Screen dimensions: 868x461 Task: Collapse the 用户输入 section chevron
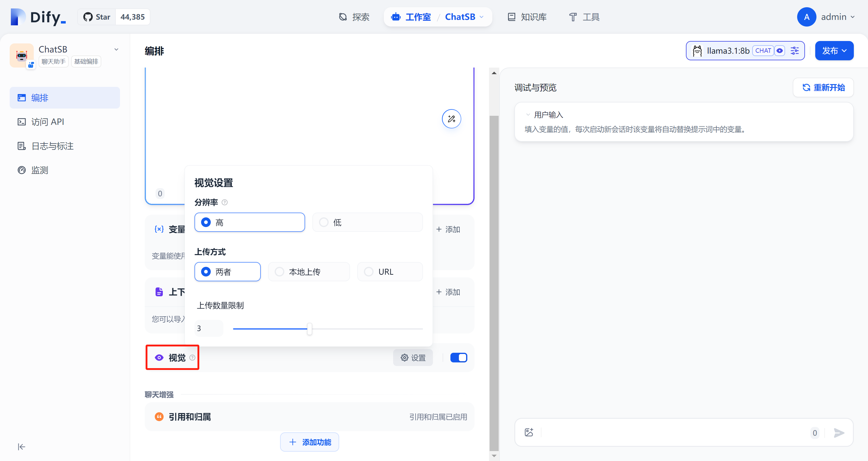pos(528,115)
